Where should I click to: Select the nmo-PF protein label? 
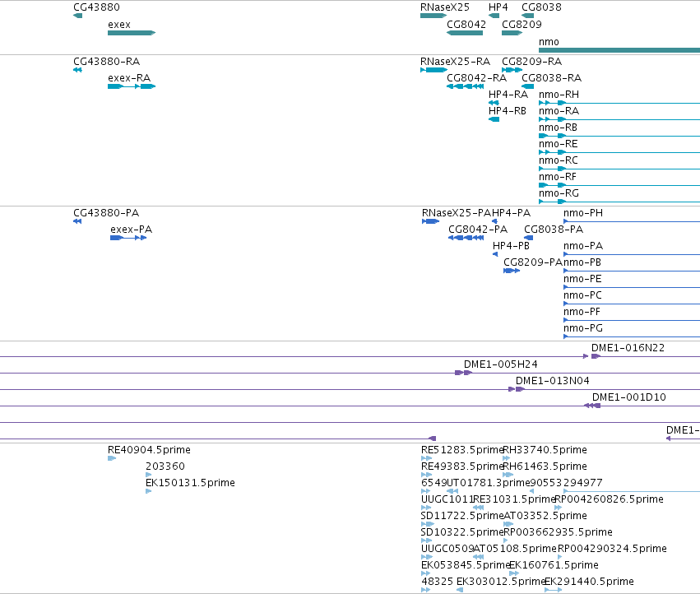pos(582,312)
